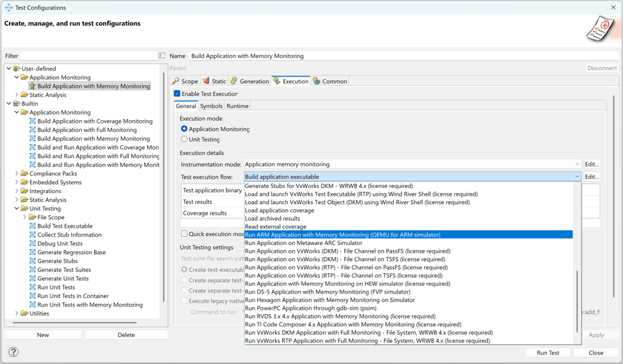Select Unit Testing execution mode radio
This screenshot has height=364, width=623.
click(x=184, y=139)
